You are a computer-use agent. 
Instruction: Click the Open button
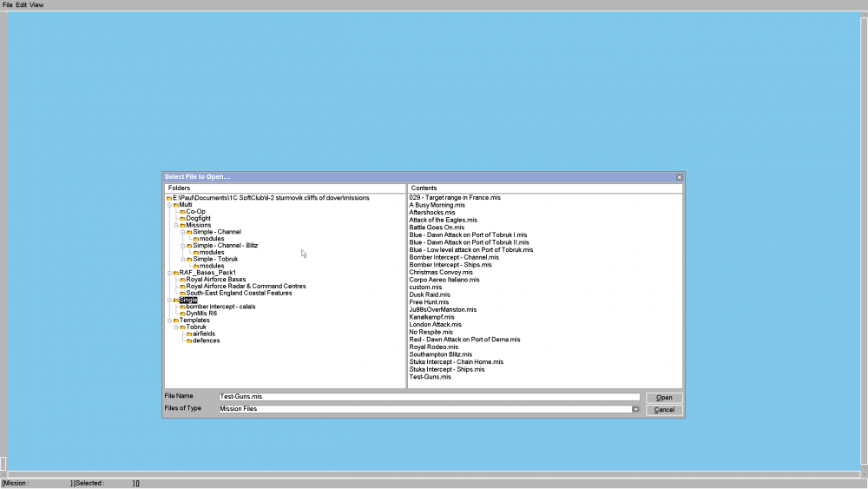coord(664,398)
